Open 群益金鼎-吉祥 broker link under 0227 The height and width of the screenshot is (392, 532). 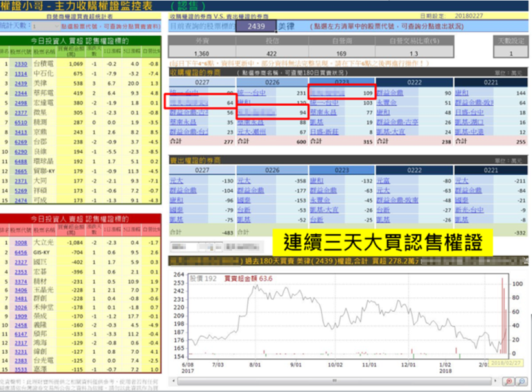(x=189, y=113)
